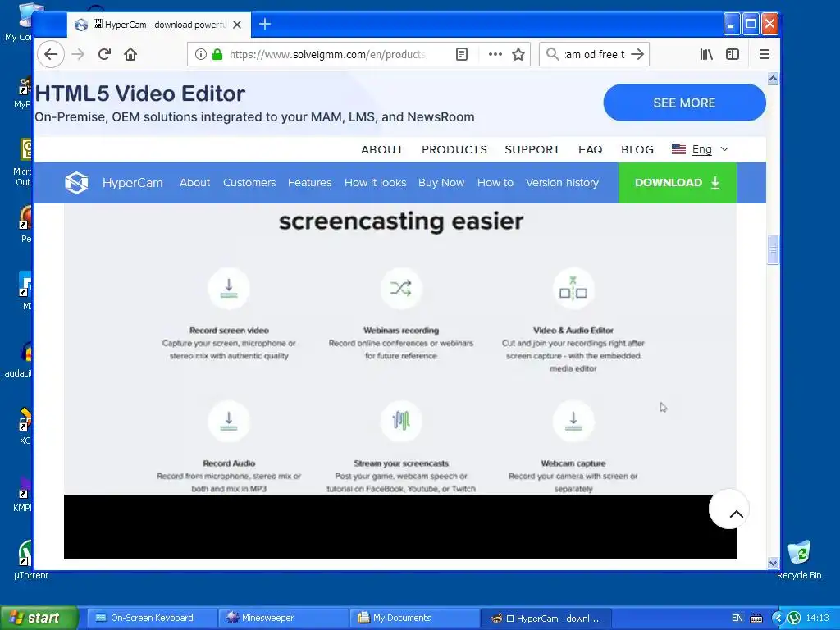This screenshot has height=630, width=840.
Task: Open the Recycle Bin desktop icon
Action: point(799,559)
